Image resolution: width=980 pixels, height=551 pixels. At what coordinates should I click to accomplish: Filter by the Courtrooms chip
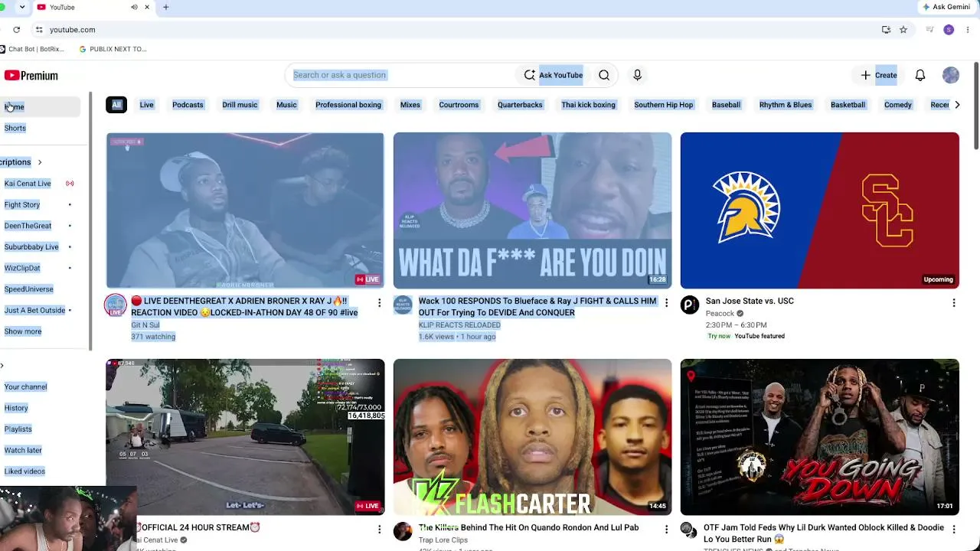[459, 105]
